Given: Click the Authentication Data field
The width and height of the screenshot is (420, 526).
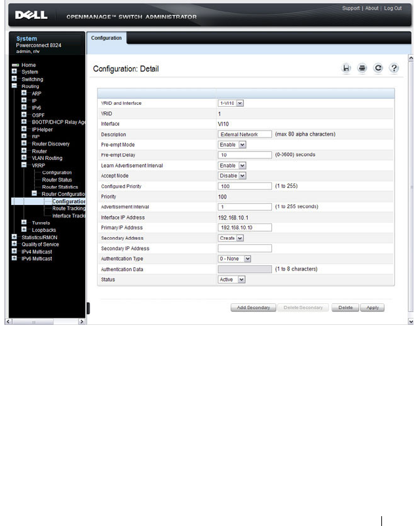Looking at the screenshot, I should tap(245, 269).
